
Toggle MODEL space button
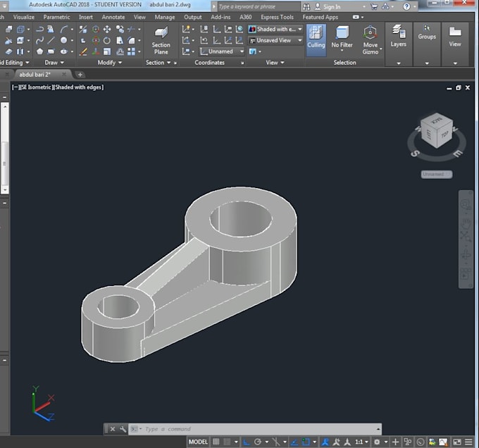click(198, 442)
